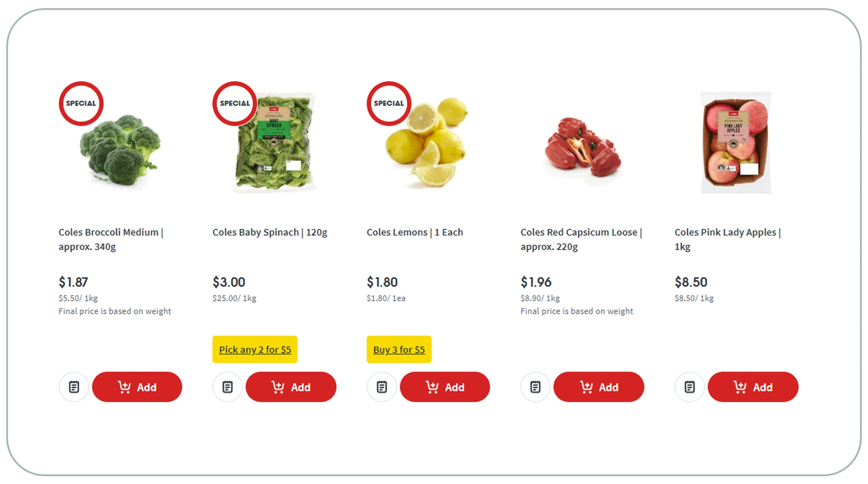
Task: Click the SPECIAL badge on Baby Spinach
Action: click(235, 103)
